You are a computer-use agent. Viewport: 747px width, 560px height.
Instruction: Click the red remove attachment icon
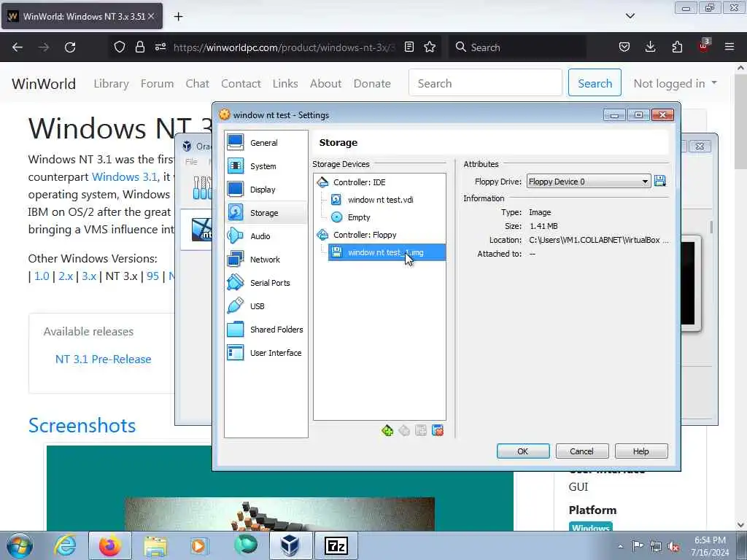click(x=438, y=431)
